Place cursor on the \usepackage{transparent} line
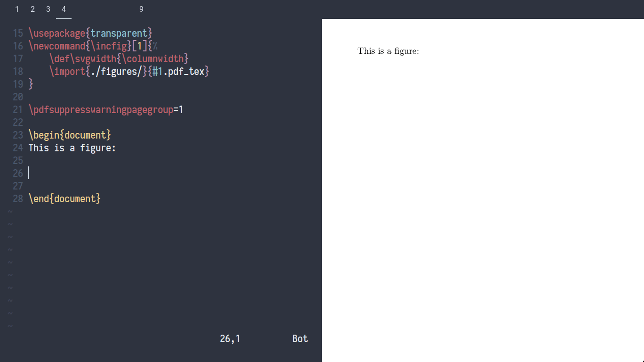Image resolution: width=644 pixels, height=362 pixels. (x=89, y=33)
